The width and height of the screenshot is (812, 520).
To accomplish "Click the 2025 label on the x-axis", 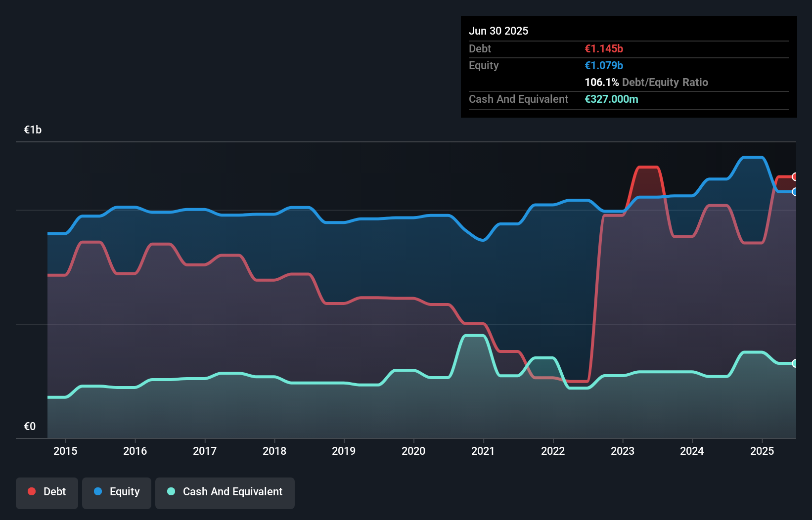I will click(x=762, y=451).
